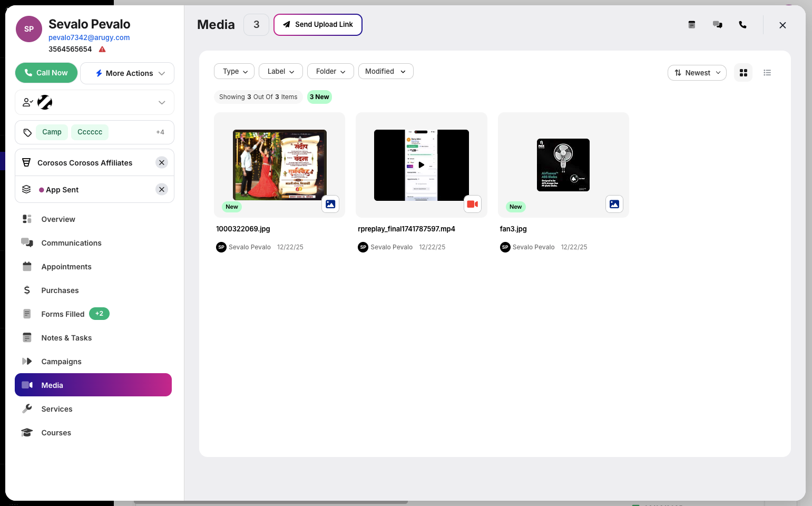This screenshot has width=812, height=506.
Task: Change the Newest sort order dropdown
Action: tap(697, 73)
